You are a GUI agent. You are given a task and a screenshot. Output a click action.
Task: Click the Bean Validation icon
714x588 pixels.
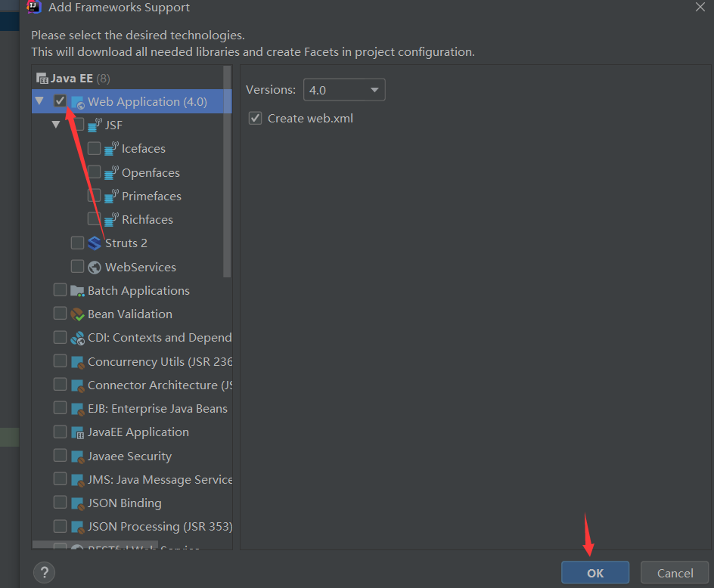[x=77, y=314]
